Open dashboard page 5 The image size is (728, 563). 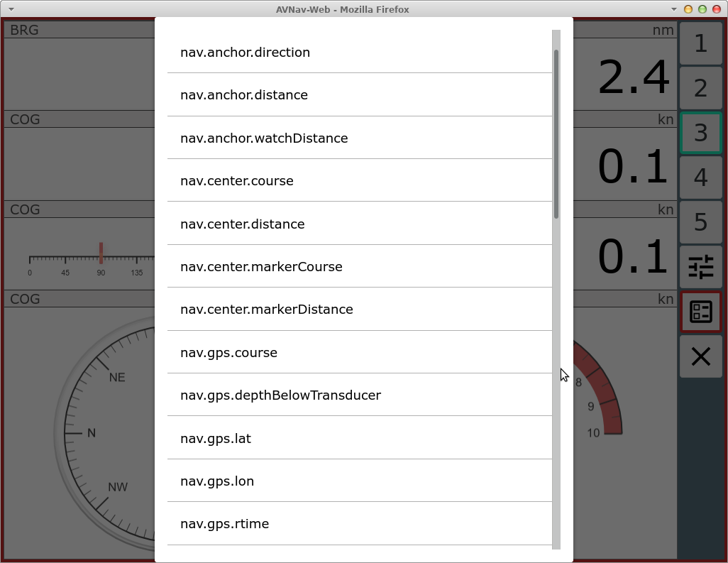tap(700, 222)
